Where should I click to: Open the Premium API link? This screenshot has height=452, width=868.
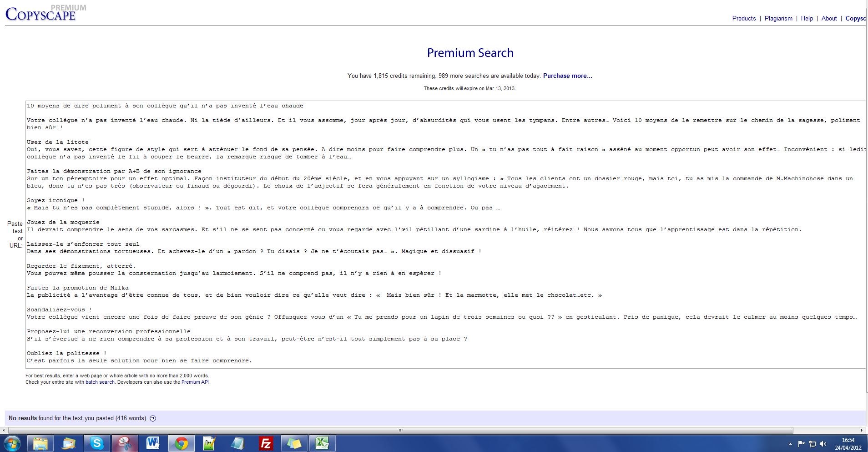pyautogui.click(x=195, y=382)
